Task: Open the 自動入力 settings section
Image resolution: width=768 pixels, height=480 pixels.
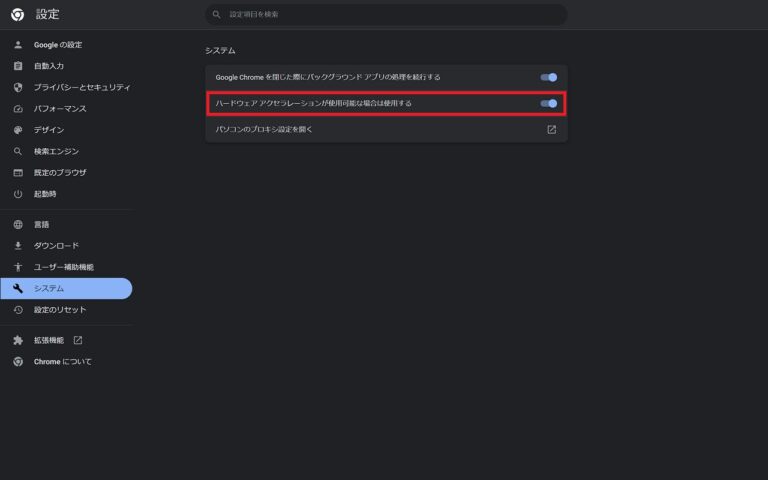Action: tap(48, 66)
